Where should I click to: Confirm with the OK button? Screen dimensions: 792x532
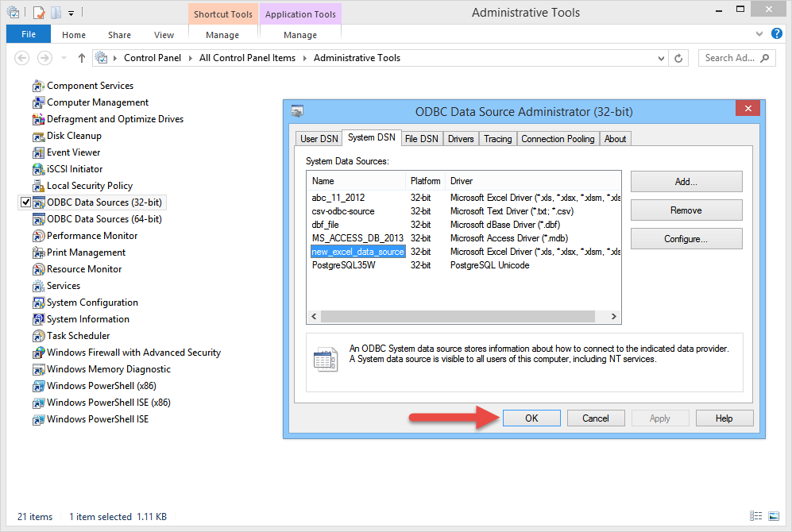pyautogui.click(x=531, y=418)
